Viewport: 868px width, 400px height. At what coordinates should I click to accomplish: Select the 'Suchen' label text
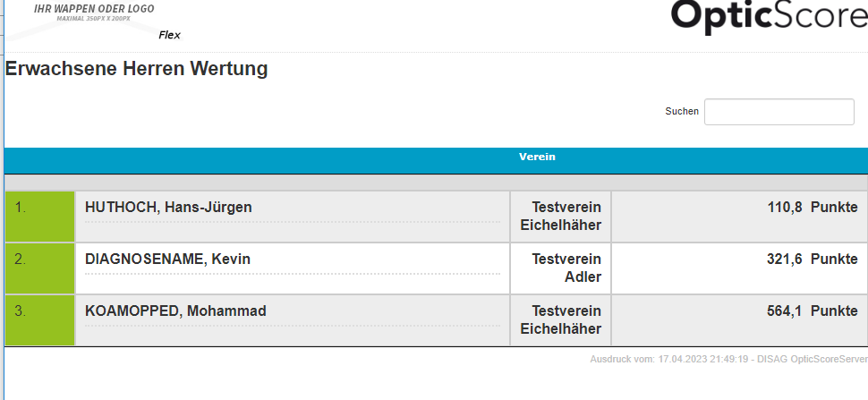682,112
